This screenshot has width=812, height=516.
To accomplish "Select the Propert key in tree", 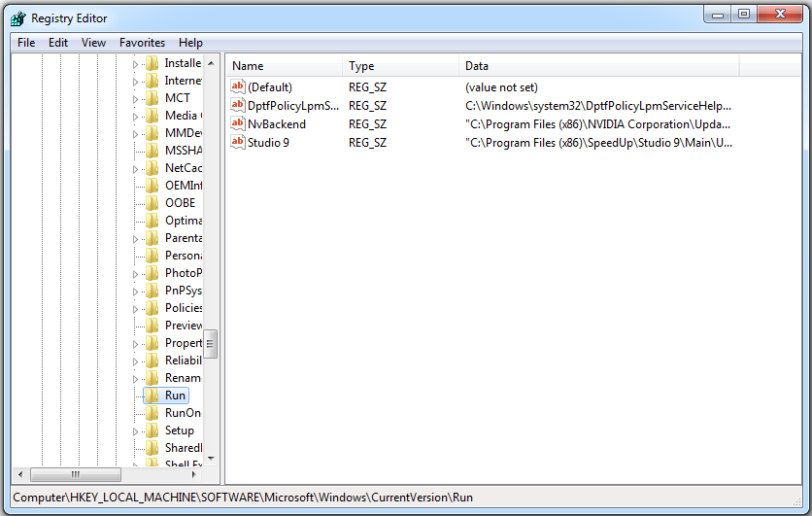I will pyautogui.click(x=184, y=343).
